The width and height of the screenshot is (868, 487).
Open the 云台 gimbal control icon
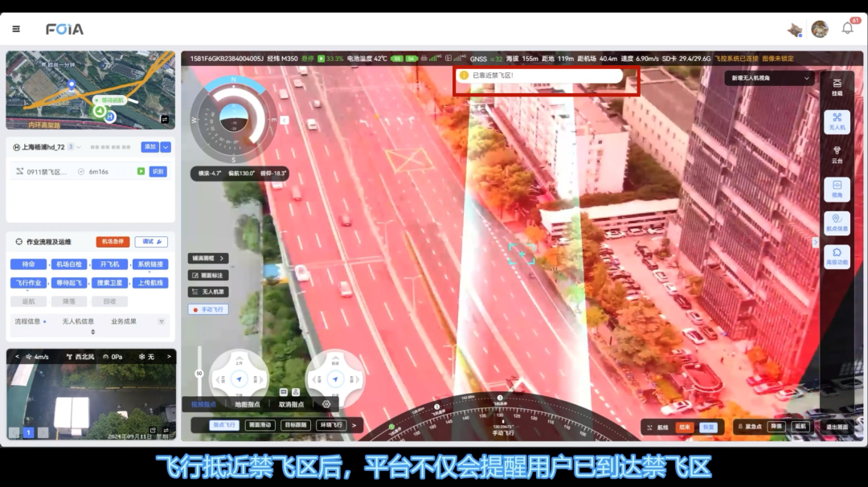[x=837, y=154]
